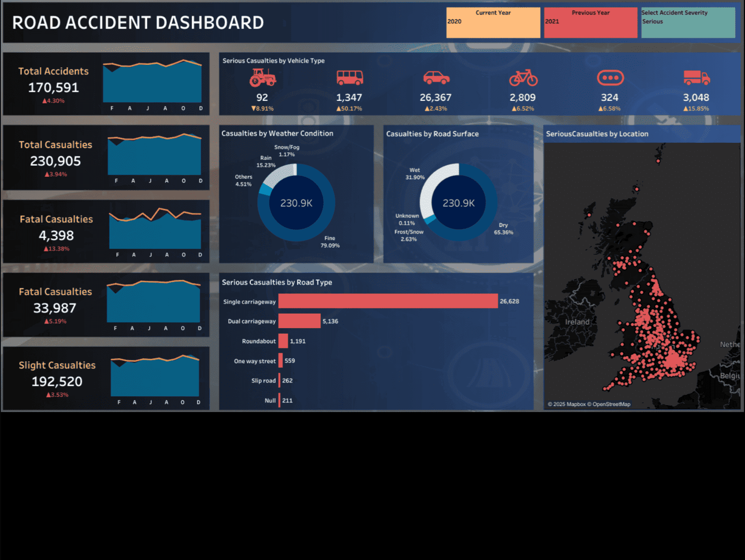This screenshot has height=560, width=745.
Task: Click the truck vehicle icon
Action: [x=696, y=78]
